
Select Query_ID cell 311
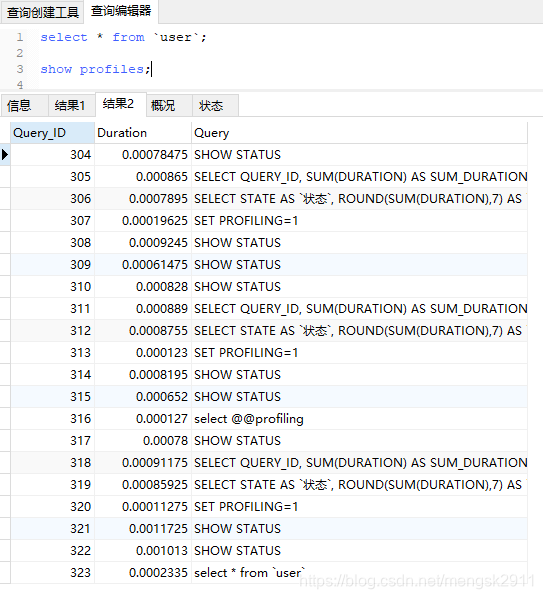pyautogui.click(x=52, y=309)
